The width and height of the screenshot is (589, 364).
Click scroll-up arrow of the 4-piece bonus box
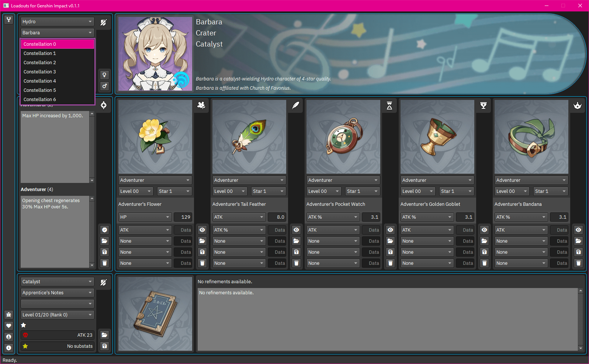click(92, 199)
